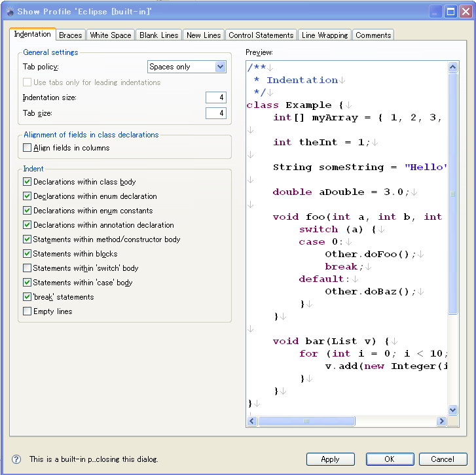Click the Indentation size field
The width and height of the screenshot is (476, 475).
216,97
